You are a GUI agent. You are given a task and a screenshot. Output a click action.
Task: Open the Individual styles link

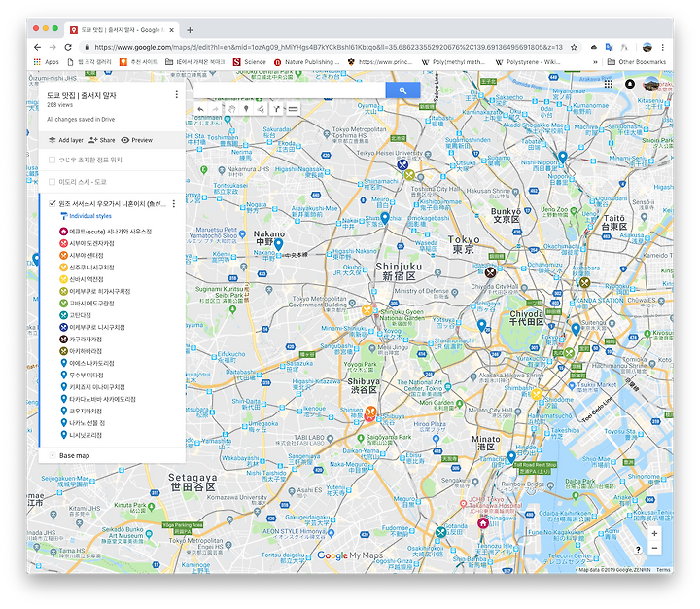point(90,216)
